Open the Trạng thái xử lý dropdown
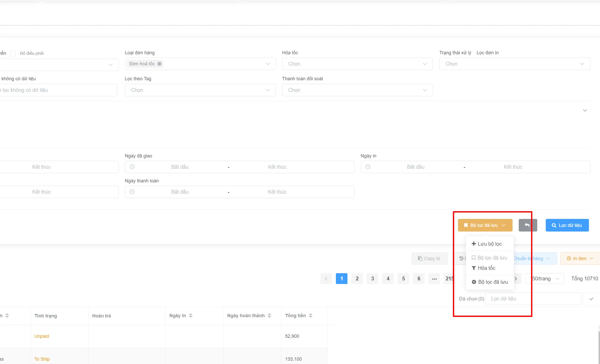 pos(515,64)
